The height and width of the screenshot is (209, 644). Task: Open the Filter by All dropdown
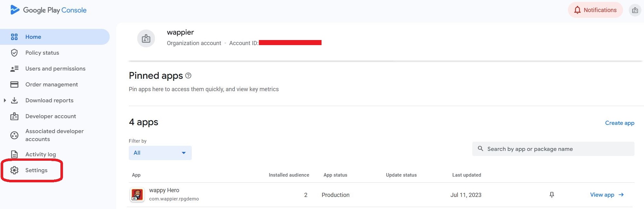pyautogui.click(x=160, y=153)
